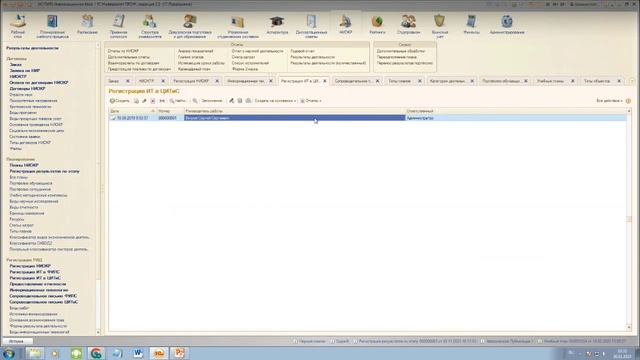
Task: Sort by the Руководитель работы column header
Action: pyautogui.click(x=294, y=111)
